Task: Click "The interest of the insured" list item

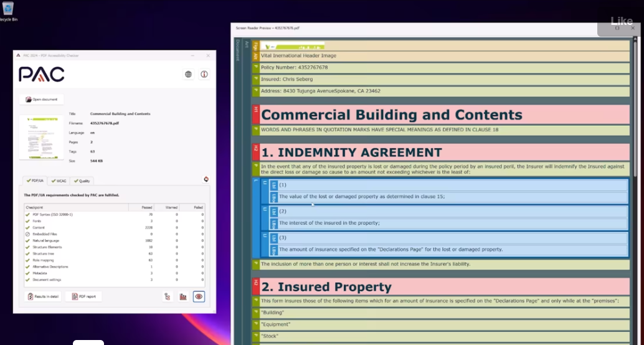Action: [329, 223]
